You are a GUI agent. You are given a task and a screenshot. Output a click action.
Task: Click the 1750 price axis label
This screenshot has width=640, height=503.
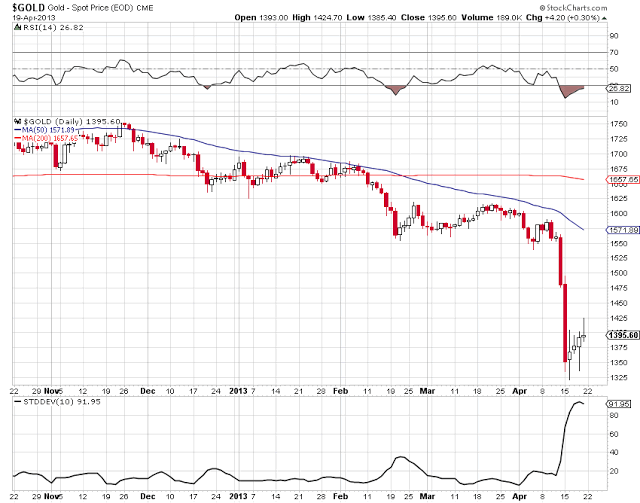[x=619, y=124]
